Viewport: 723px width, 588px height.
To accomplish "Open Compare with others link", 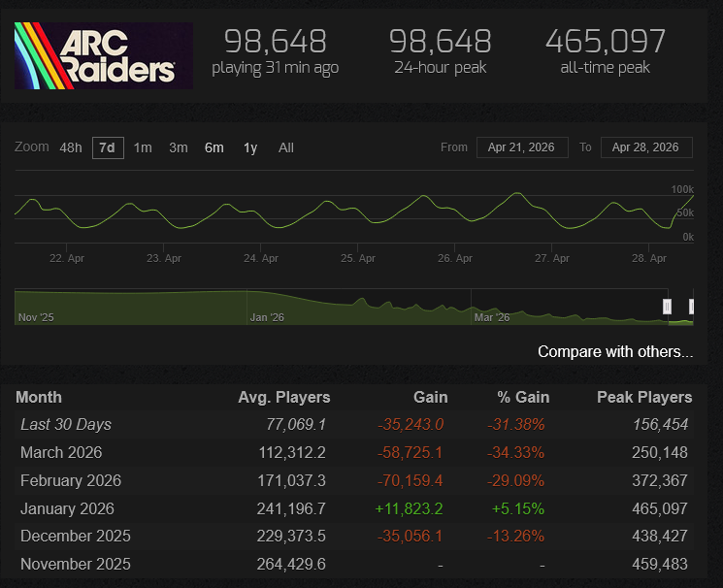I will [x=615, y=352].
